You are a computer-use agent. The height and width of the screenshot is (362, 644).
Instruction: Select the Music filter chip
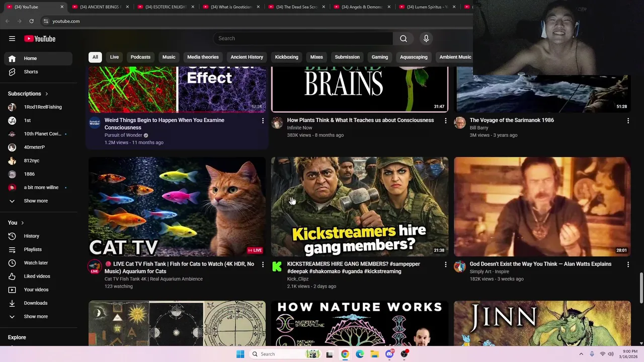[x=169, y=57]
